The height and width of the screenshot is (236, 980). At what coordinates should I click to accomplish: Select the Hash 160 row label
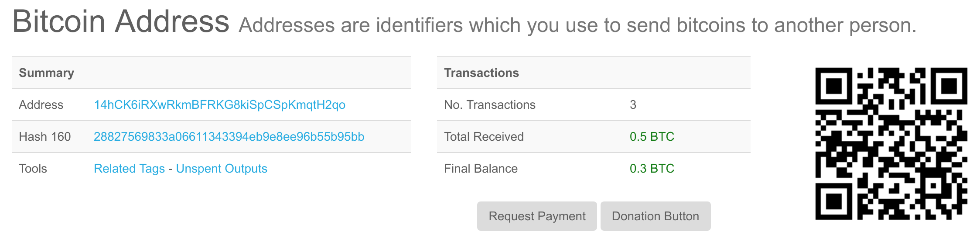(44, 137)
